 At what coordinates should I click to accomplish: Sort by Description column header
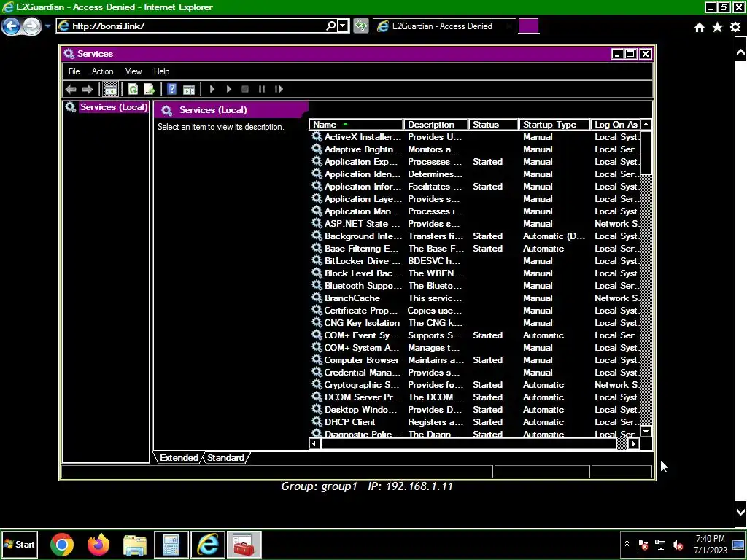436,124
